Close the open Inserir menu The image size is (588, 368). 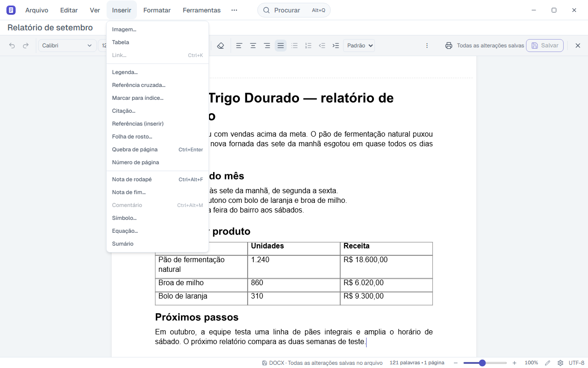point(122,10)
